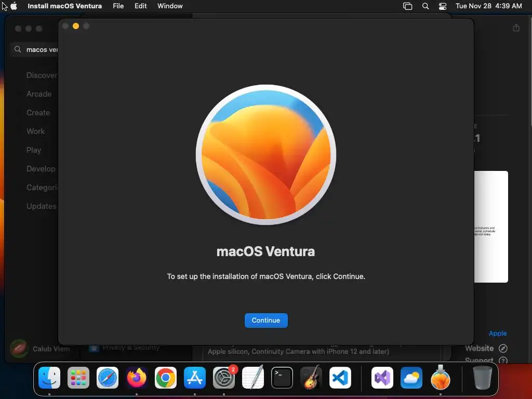The width and height of the screenshot is (532, 399).
Task: Open Visual Studio from the Dock
Action: (382, 378)
